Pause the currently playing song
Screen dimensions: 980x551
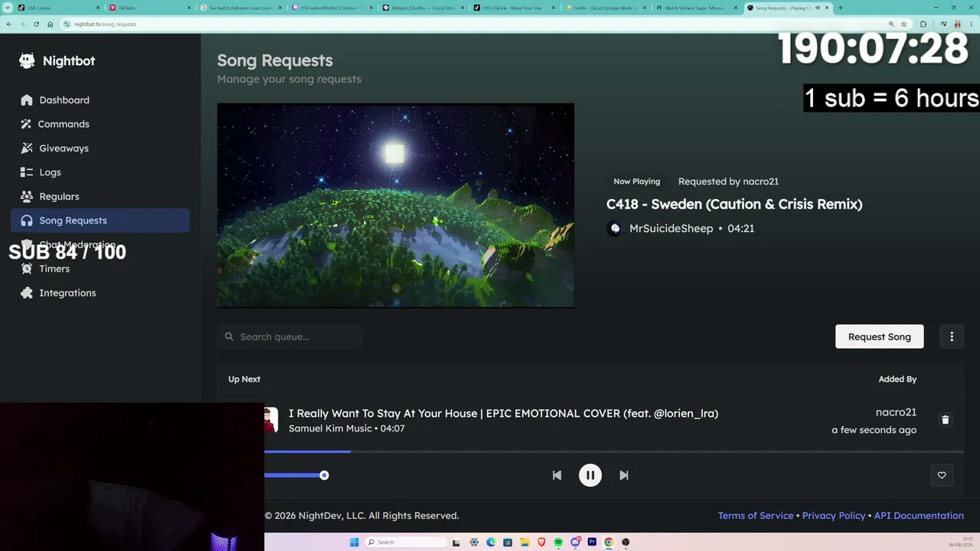590,475
